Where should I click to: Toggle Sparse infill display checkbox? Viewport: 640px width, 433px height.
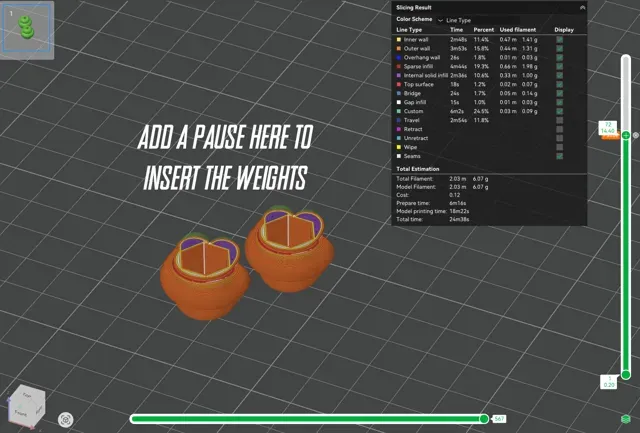[560, 67]
